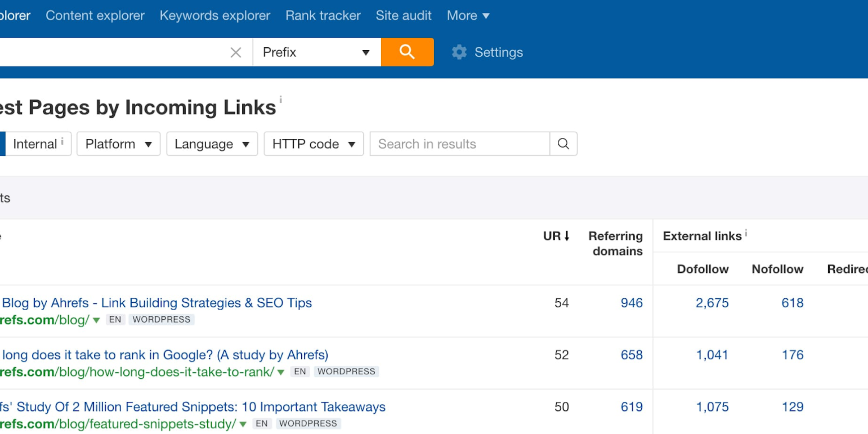This screenshot has width=868, height=434.
Task: Go to Keywords explorer
Action: point(215,16)
